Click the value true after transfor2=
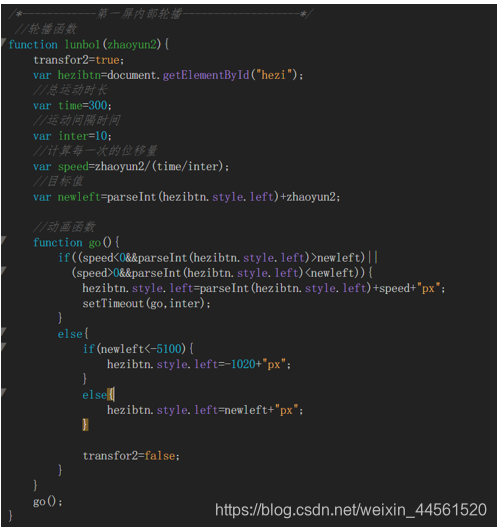Screen dimensions: 497x529 click(107, 60)
